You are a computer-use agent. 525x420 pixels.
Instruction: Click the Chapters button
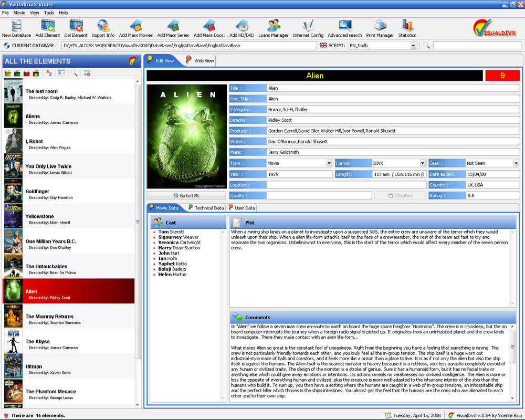(400, 195)
